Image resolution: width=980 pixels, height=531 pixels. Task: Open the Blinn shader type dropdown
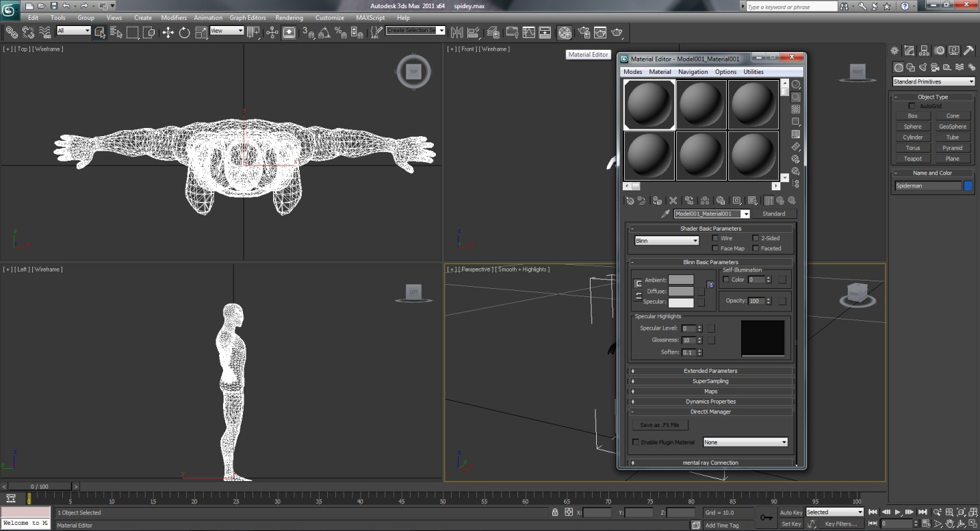pos(667,241)
